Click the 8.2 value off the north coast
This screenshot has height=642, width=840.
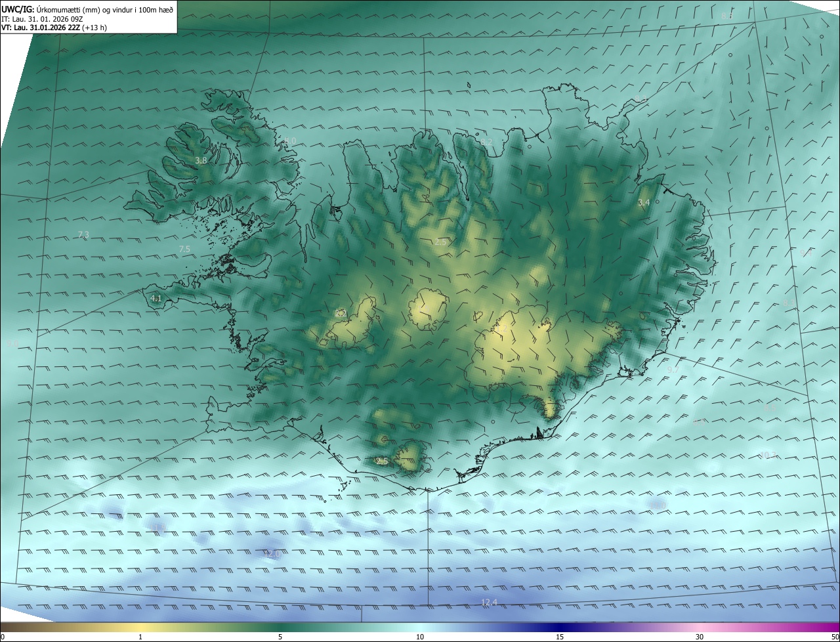(486, 142)
